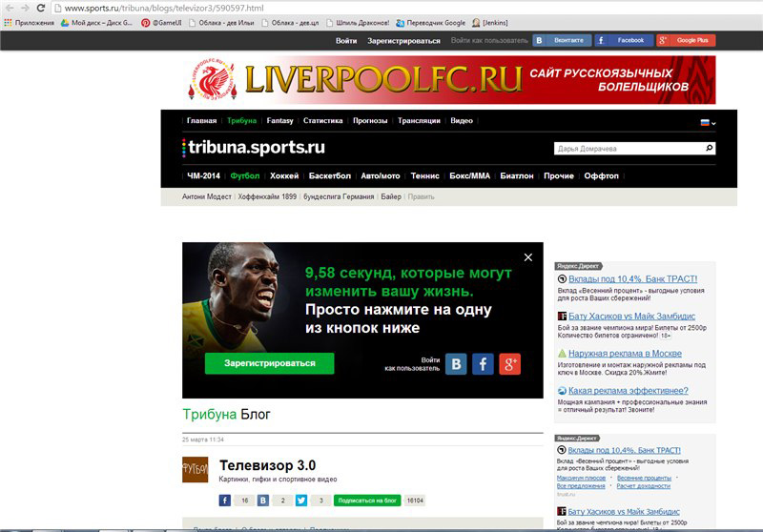Click green Зарегистрироваться banner button
Viewport: 763px width, 532px height.
[270, 363]
